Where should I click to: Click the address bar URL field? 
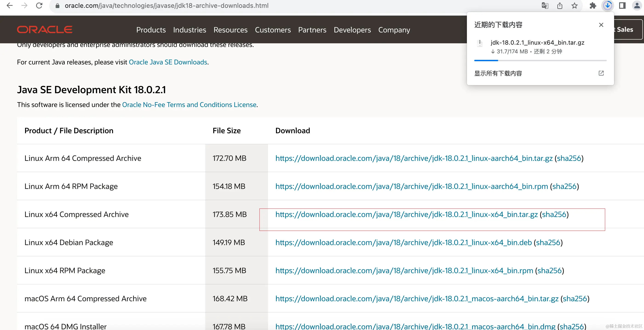pos(167,6)
